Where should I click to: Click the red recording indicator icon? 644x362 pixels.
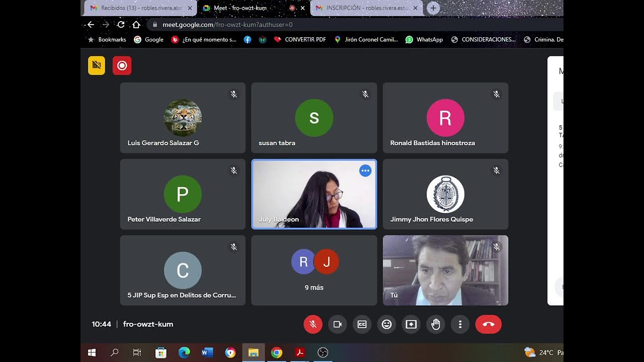122,65
